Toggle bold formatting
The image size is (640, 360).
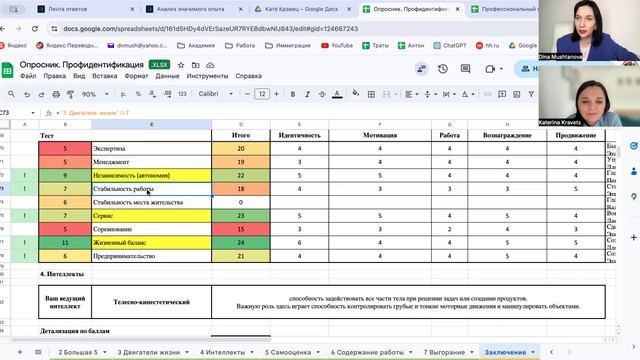pos(293,94)
